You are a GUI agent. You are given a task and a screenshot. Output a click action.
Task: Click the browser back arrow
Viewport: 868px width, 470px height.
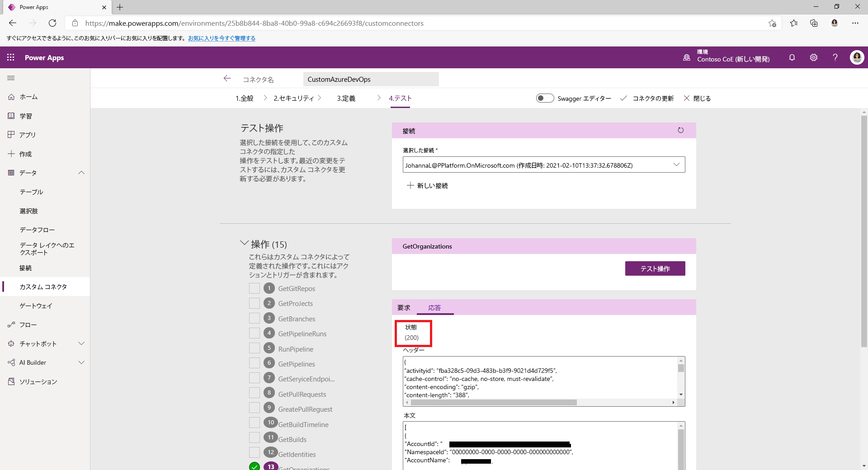13,23
